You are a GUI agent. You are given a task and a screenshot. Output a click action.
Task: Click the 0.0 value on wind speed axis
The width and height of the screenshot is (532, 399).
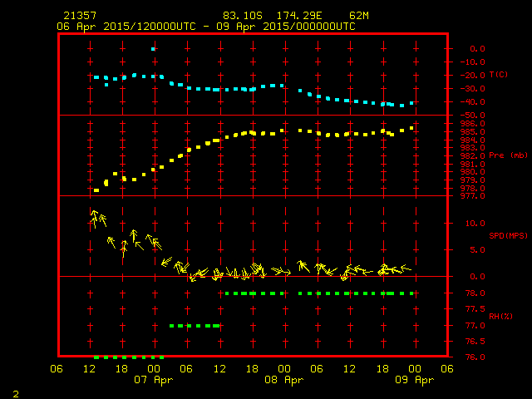pos(477,277)
